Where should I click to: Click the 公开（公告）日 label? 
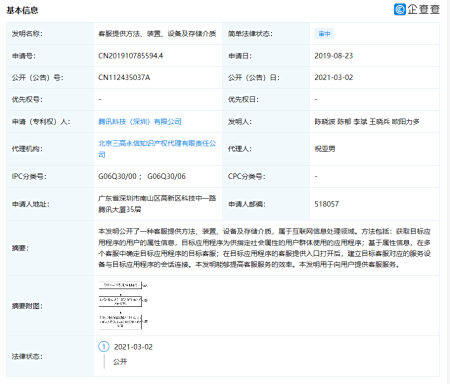click(254, 78)
